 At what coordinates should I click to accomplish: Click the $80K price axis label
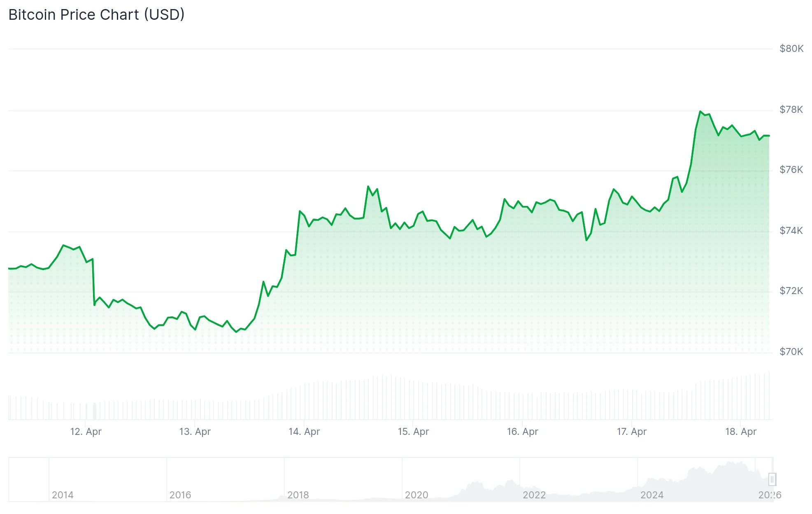[791, 49]
